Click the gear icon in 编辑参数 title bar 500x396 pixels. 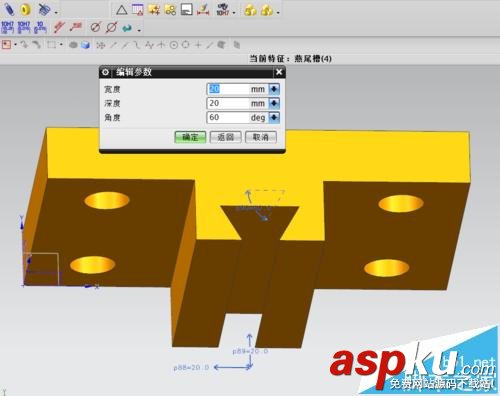point(106,72)
